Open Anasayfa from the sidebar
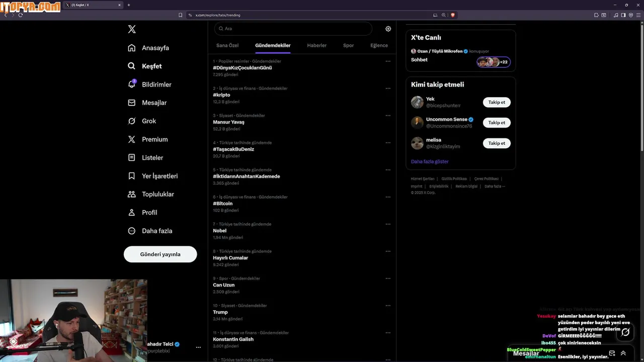The image size is (644, 362). 148,48
